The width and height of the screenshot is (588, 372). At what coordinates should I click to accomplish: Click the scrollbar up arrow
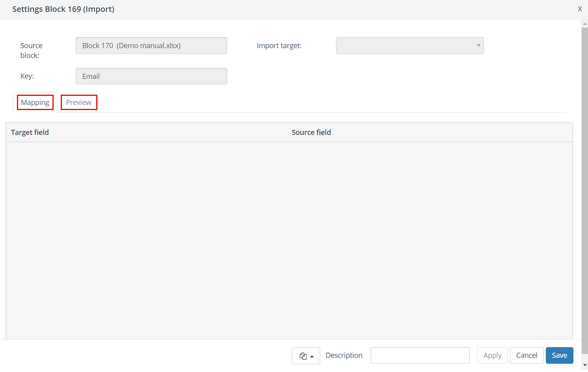[x=585, y=24]
